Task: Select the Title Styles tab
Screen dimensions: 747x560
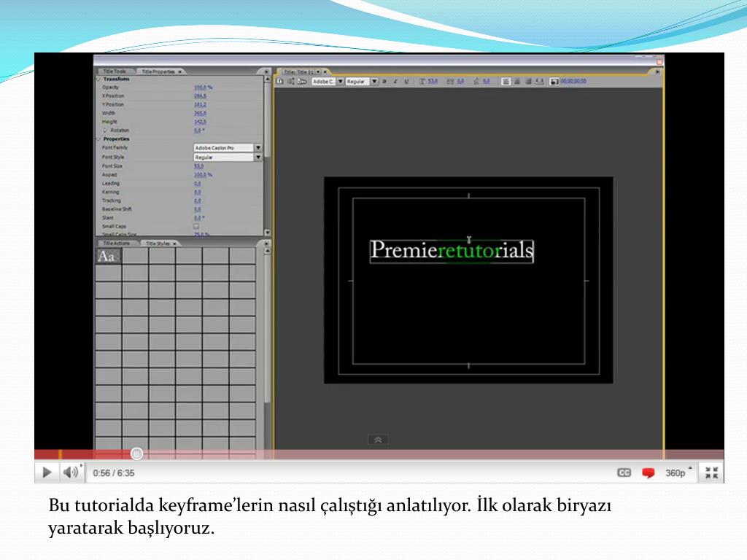Action: (158, 244)
